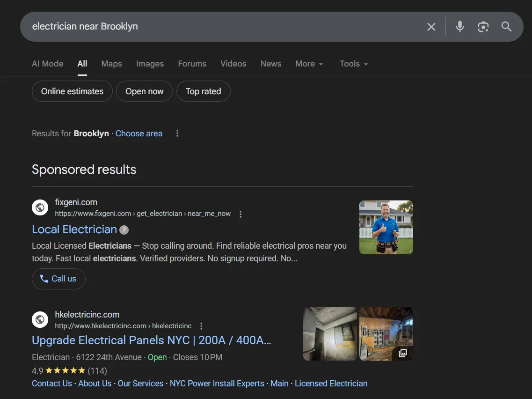Screen dimensions: 532x399
Task: Open the image gallery icon on panel photo
Action: [x=403, y=353]
